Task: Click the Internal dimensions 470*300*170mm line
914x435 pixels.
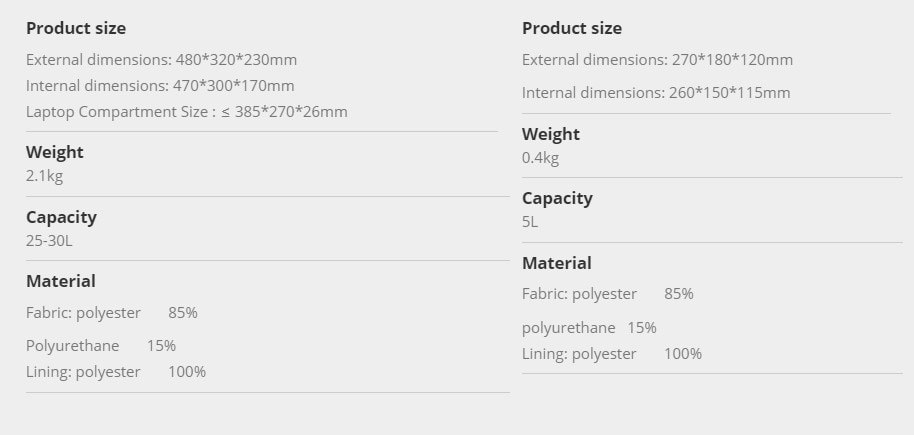Action: 160,86
